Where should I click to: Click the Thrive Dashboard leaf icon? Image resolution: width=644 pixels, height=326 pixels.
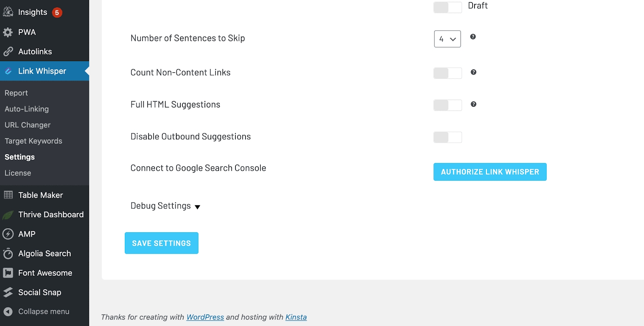pos(8,215)
